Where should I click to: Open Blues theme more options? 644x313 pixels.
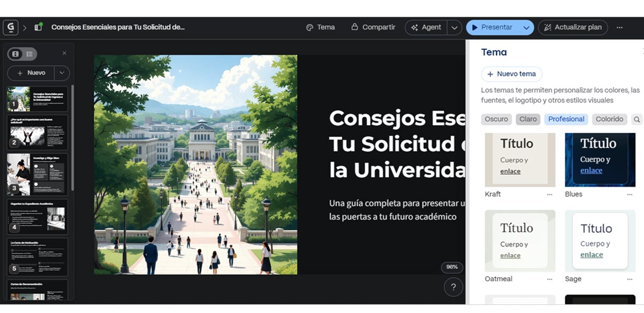point(630,194)
